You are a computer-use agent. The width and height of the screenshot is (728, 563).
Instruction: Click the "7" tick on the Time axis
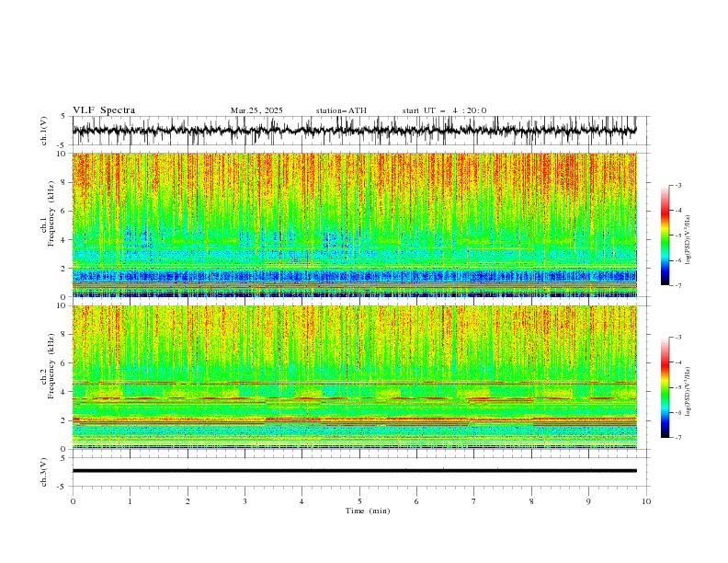tap(474, 501)
